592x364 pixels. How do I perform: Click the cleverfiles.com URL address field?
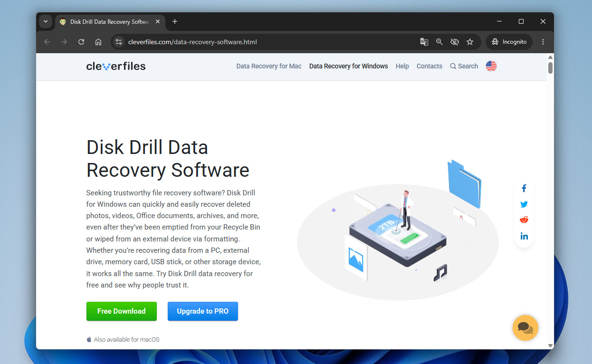pos(192,42)
